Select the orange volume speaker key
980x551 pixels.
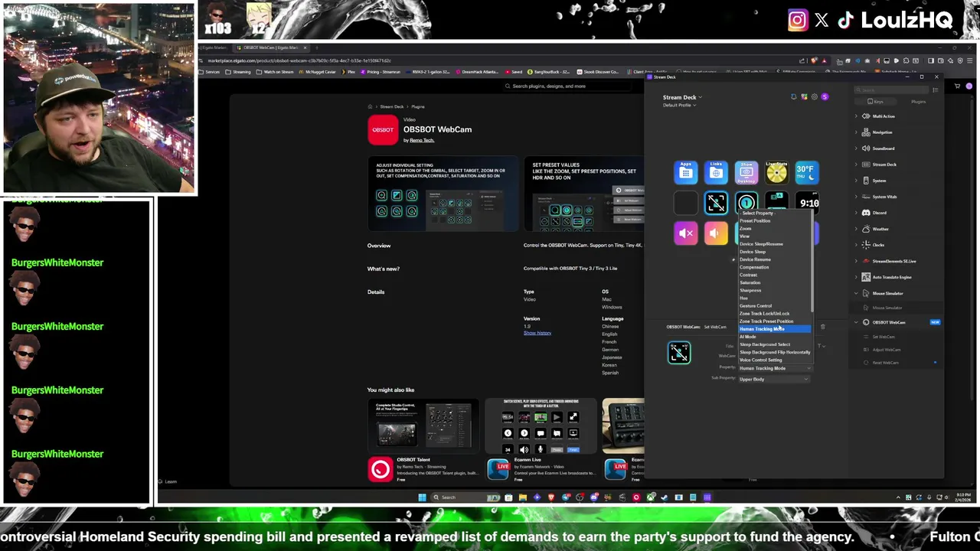716,233
